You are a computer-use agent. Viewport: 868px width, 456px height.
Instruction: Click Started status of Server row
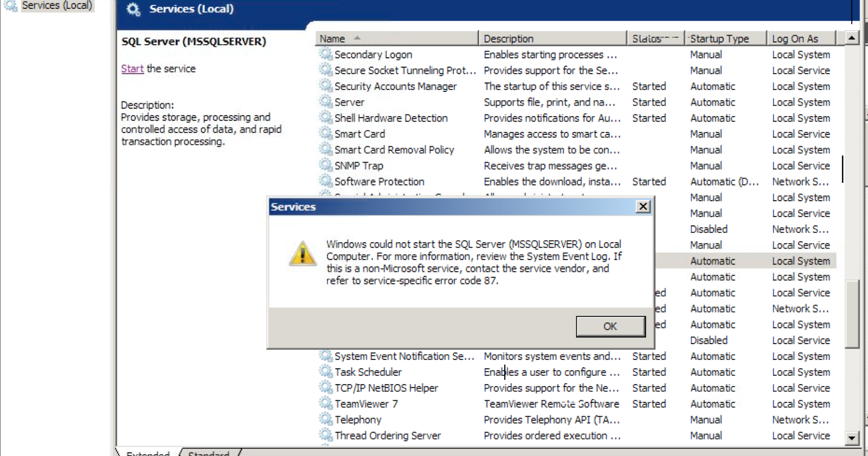[x=649, y=102]
